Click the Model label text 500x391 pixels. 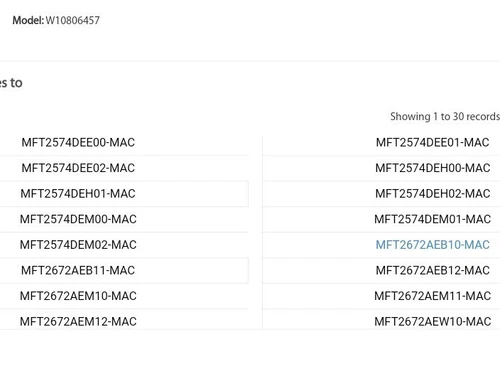coord(28,20)
